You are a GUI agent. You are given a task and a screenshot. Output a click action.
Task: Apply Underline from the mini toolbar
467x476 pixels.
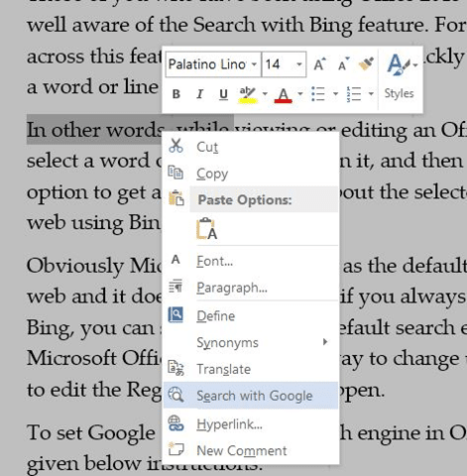(x=223, y=94)
